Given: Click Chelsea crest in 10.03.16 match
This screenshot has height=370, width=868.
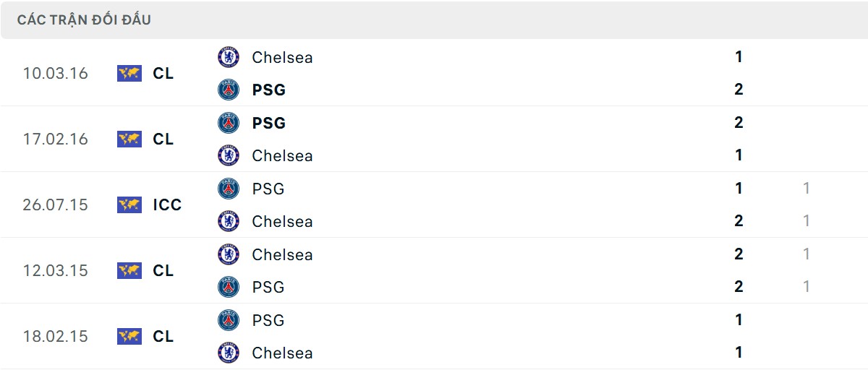Looking at the screenshot, I should coord(229,57).
